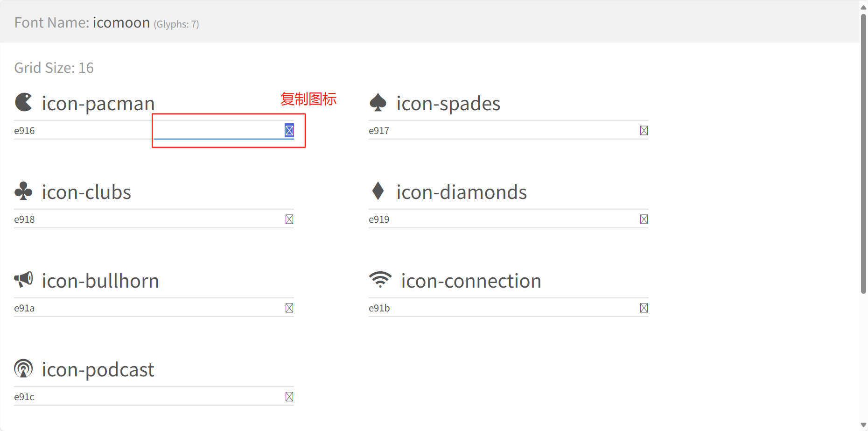The height and width of the screenshot is (431, 868).
Task: Click the scrollbar down arrow
Action: tap(863, 425)
